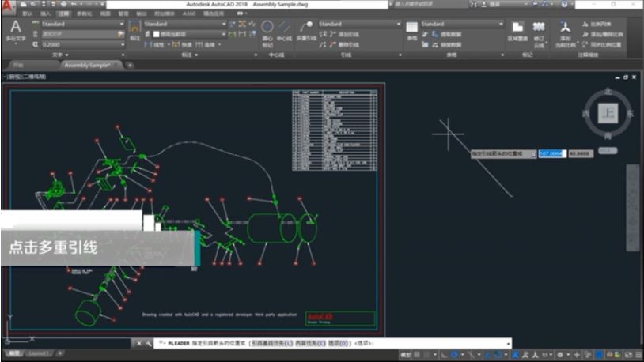Open the dimension style Standard dropdown
The image size is (644, 362).
point(185,24)
